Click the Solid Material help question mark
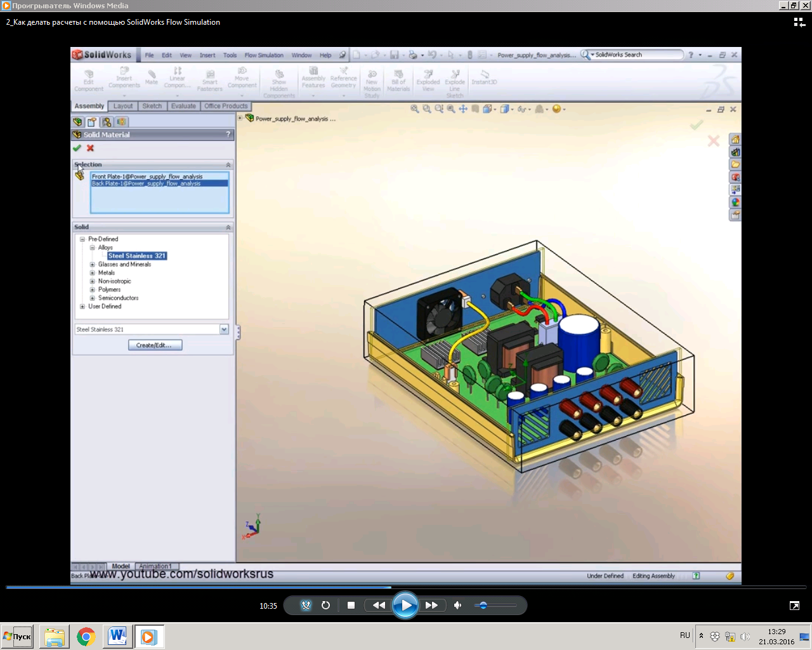The height and width of the screenshot is (650, 812). [228, 135]
